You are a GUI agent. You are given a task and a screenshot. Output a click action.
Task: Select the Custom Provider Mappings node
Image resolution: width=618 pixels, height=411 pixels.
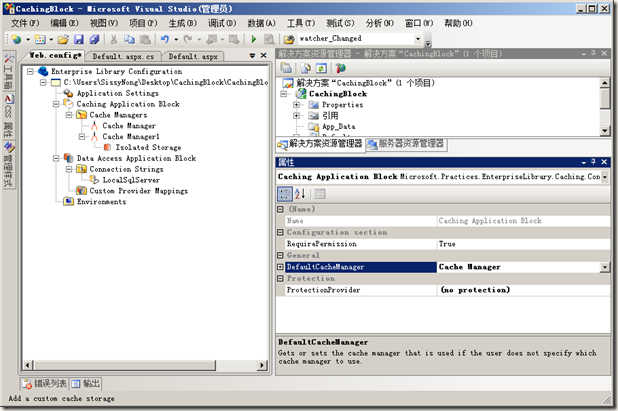[139, 191]
